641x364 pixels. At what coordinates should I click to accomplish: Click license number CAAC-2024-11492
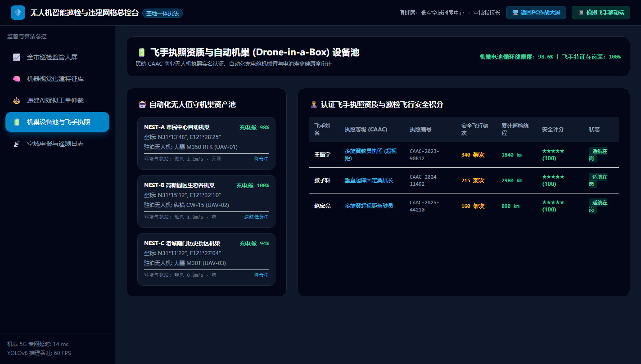[x=424, y=180]
